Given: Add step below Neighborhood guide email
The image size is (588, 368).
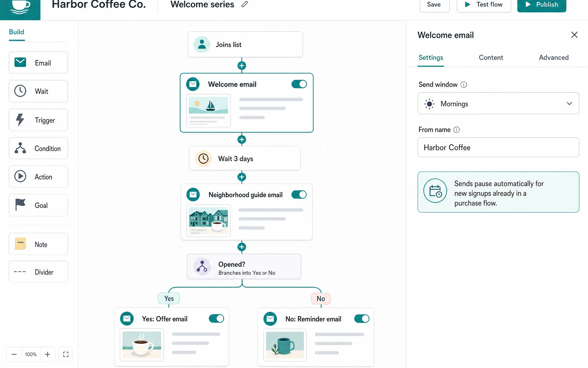Looking at the screenshot, I should (x=242, y=247).
